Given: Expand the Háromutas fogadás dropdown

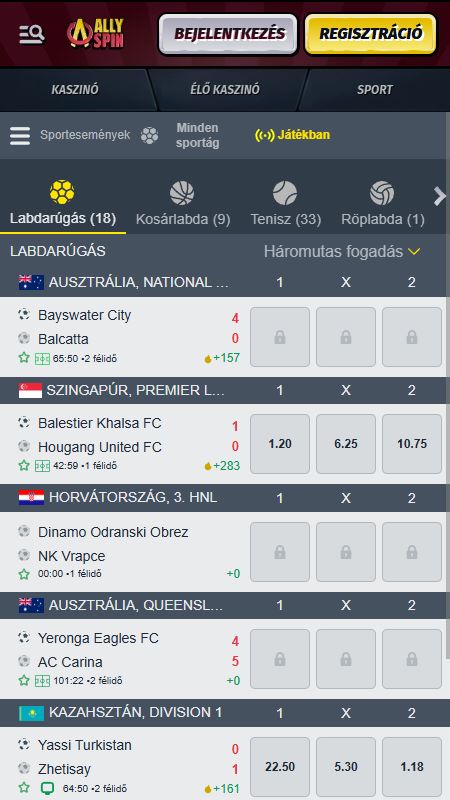Looking at the screenshot, I should pos(342,252).
